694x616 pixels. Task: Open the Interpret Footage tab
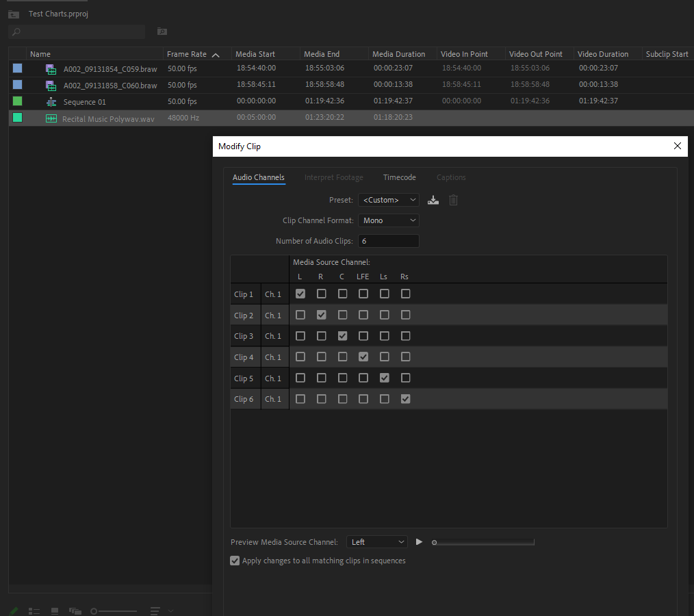tap(334, 177)
